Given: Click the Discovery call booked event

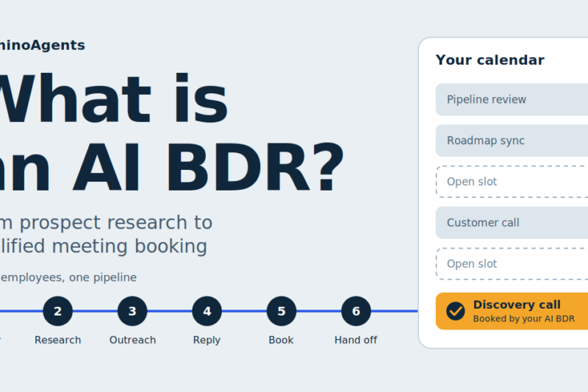Looking at the screenshot, I should click(x=512, y=311).
